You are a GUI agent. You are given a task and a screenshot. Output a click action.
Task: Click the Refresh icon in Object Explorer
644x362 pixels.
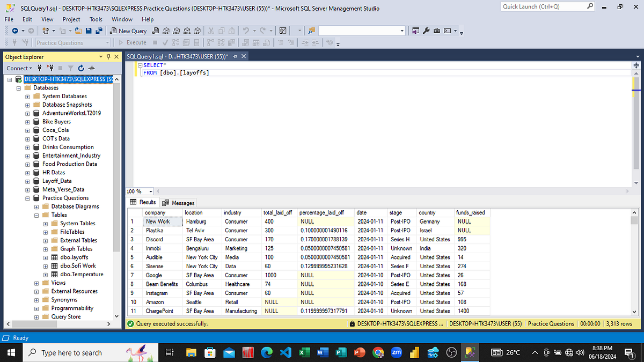[81, 68]
